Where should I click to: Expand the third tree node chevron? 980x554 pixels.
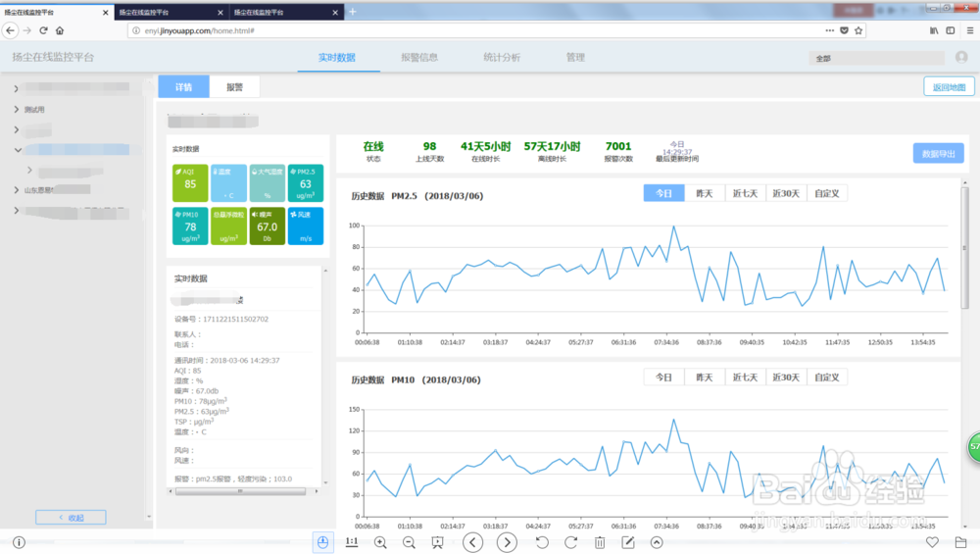tap(17, 130)
